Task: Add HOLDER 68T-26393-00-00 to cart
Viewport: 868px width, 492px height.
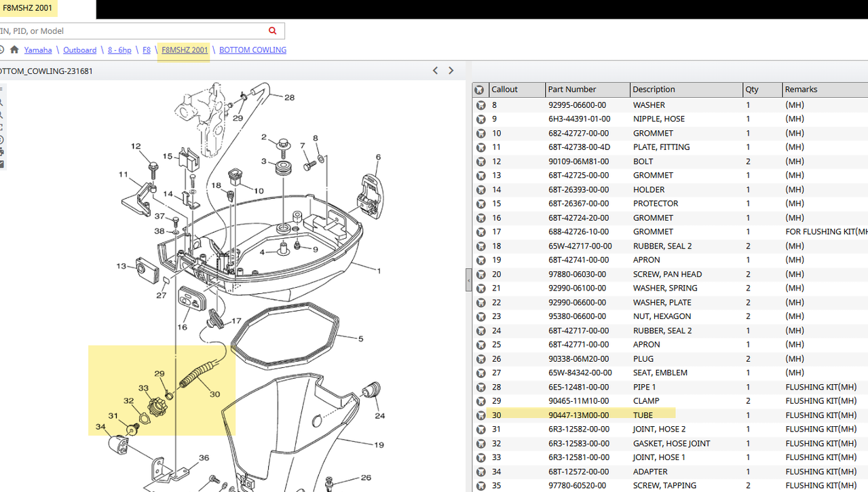Action: 480,189
